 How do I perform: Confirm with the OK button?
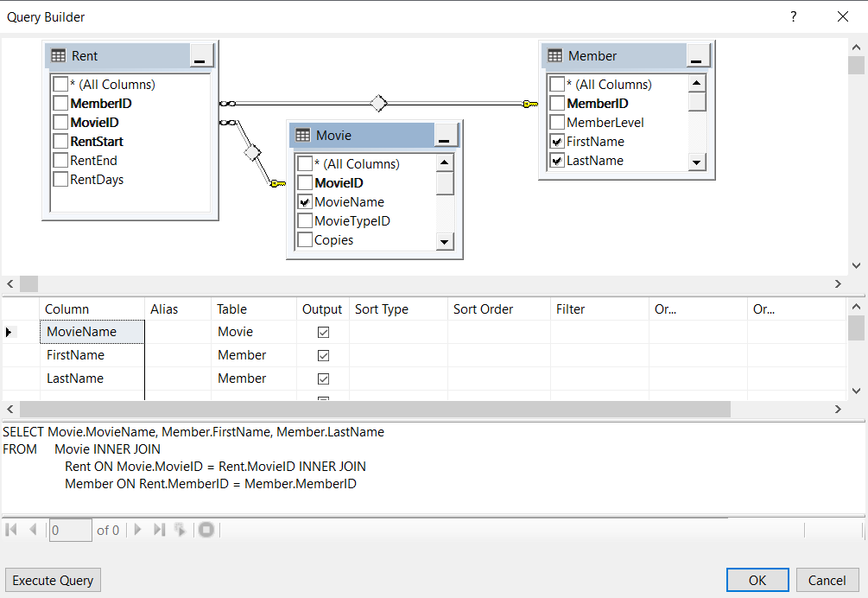[757, 580]
